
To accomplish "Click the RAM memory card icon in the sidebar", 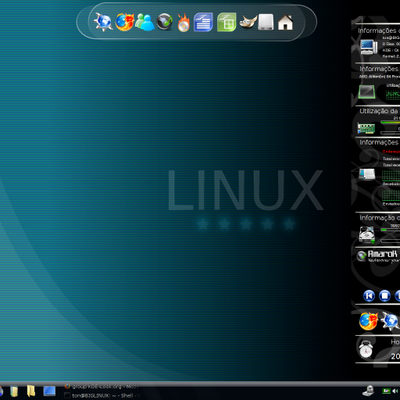I will pos(366,128).
